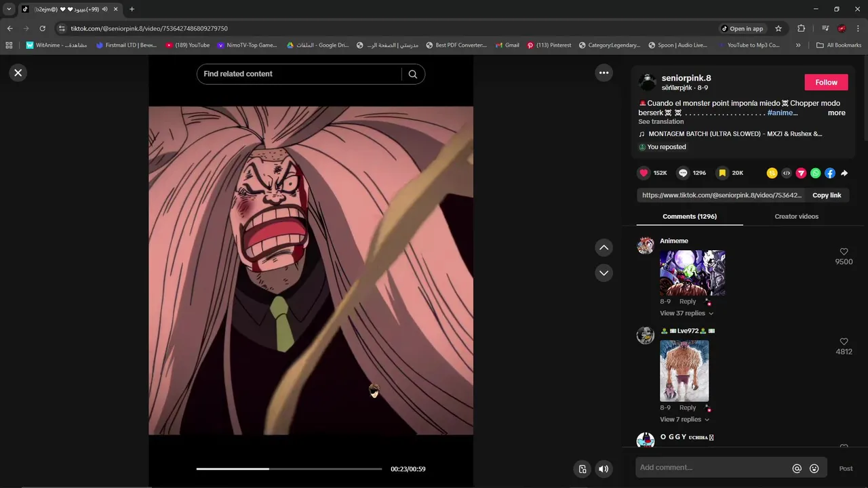This screenshot has height=488, width=868.
Task: Click the embed code icon
Action: pos(787,173)
